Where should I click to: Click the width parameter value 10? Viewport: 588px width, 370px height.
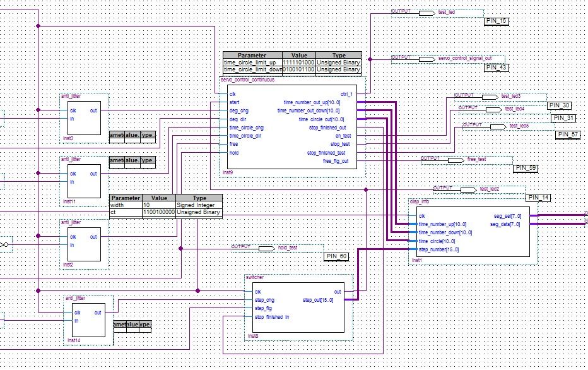(x=159, y=205)
